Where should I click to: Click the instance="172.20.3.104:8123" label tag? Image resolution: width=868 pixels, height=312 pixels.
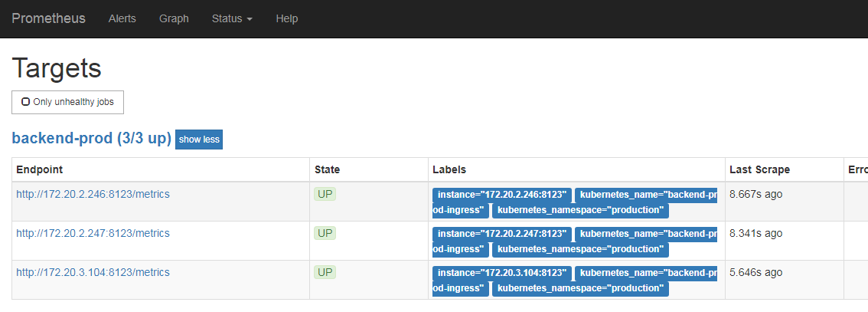click(x=502, y=273)
